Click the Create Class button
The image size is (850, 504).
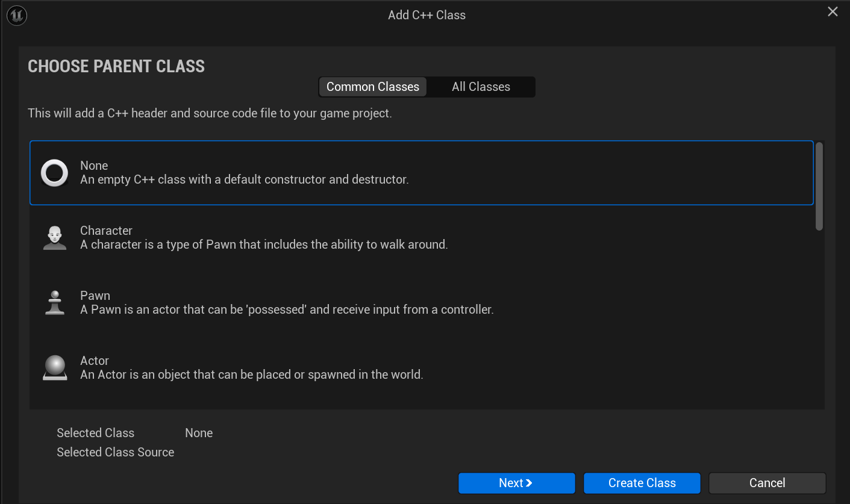642,483
